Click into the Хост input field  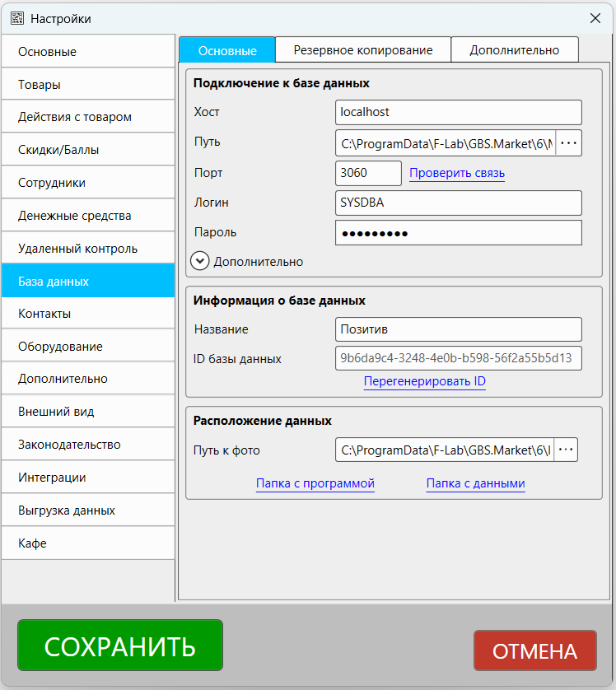click(458, 112)
